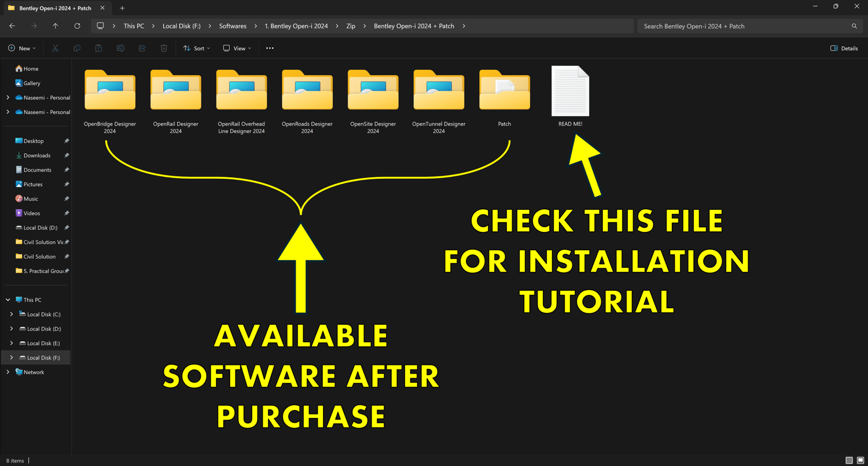Expand Local Disk (E:) in the sidebar
The height and width of the screenshot is (466, 868).
click(12, 343)
